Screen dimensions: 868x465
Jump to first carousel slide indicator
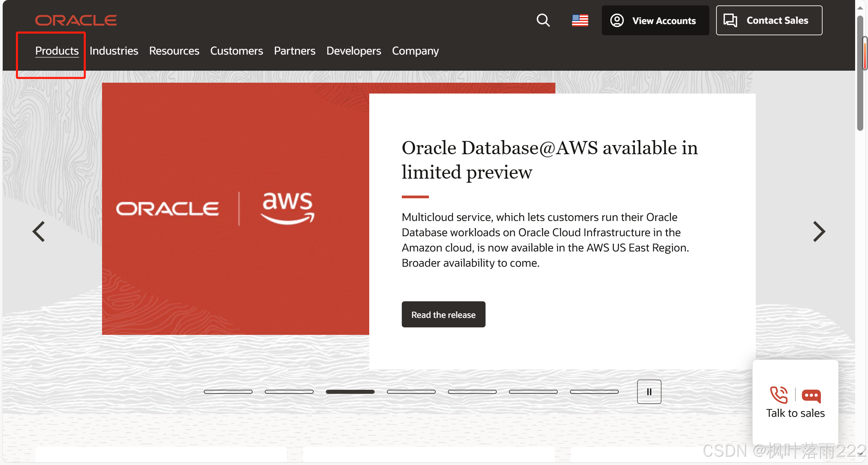click(x=228, y=392)
